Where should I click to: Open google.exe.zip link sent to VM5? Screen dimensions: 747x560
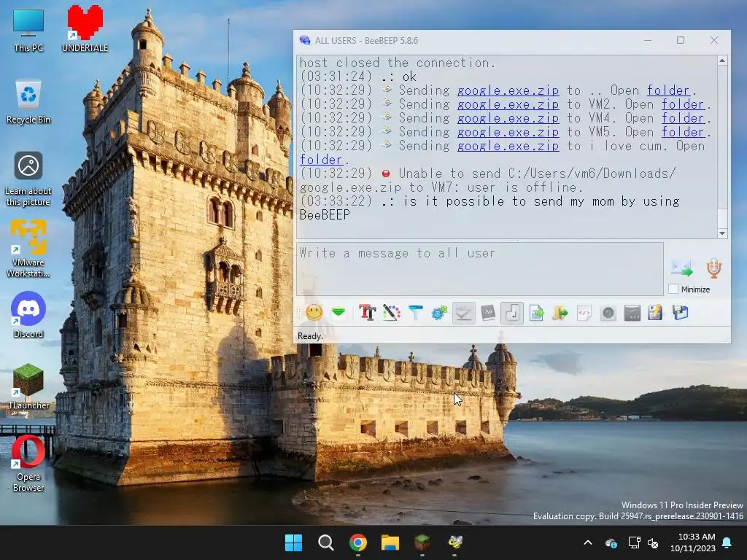pos(508,132)
